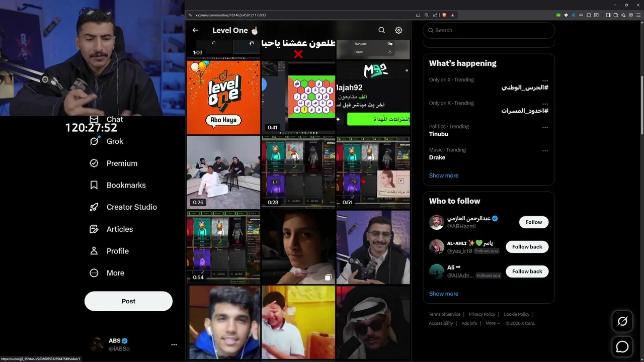Open the 0:28 game video thumbnail
The image size is (644, 362).
click(x=298, y=172)
